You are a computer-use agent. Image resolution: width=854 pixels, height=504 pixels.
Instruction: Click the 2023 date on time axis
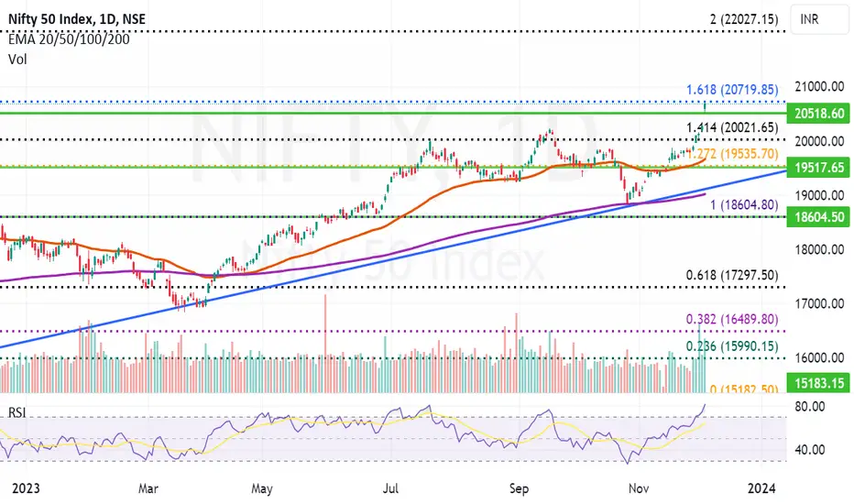click(26, 488)
